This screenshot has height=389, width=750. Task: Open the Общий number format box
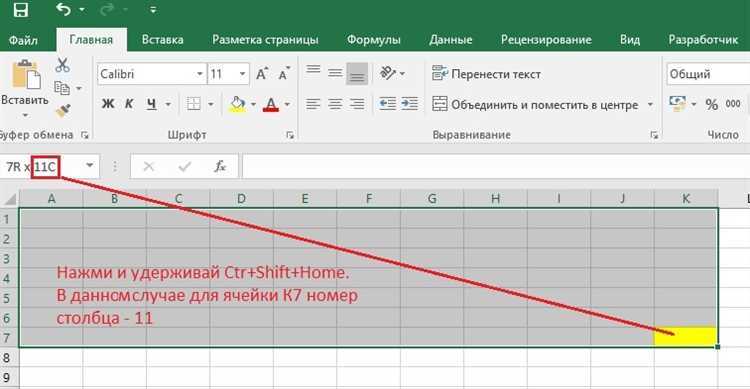pos(708,74)
